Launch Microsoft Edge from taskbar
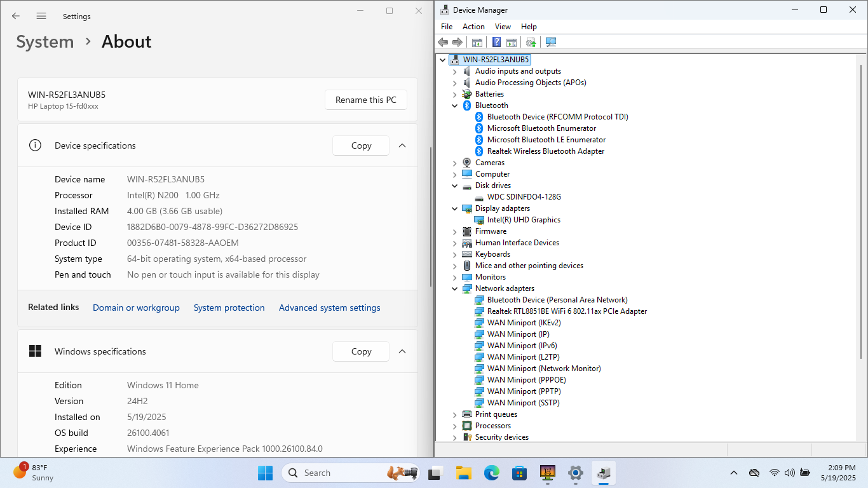868x488 pixels. coord(491,473)
